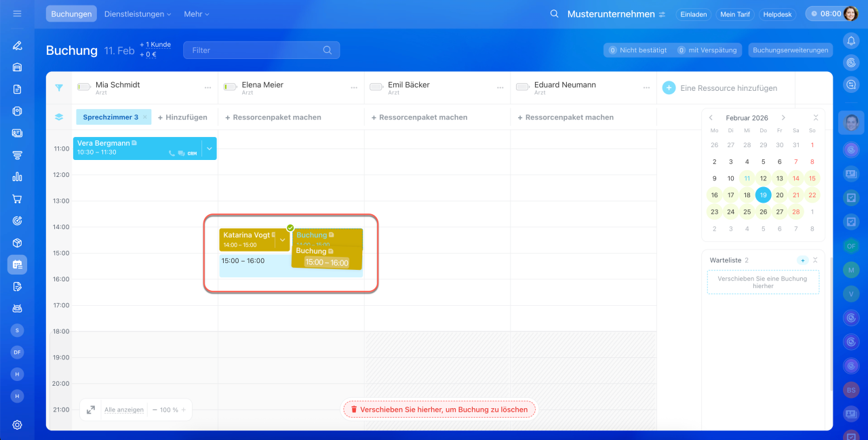Click 'Ressourcenpaket machen' under Eduard Neumann
The image size is (868, 440).
point(566,117)
